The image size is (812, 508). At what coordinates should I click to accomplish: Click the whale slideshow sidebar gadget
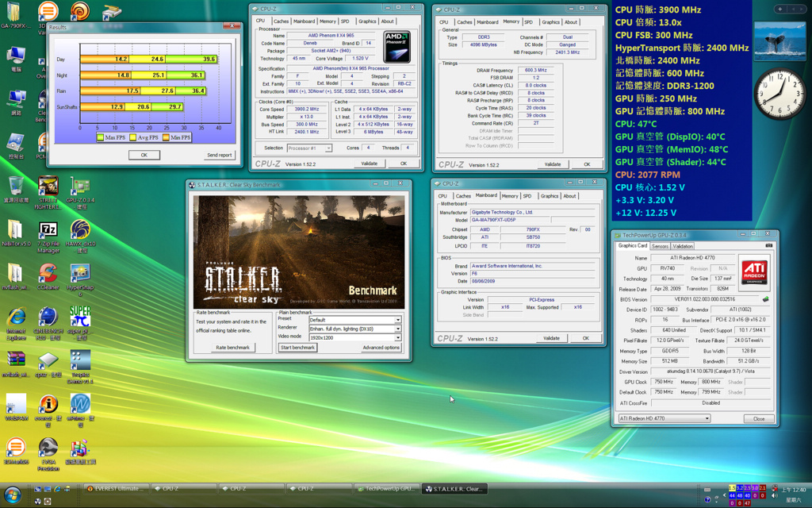click(780, 41)
